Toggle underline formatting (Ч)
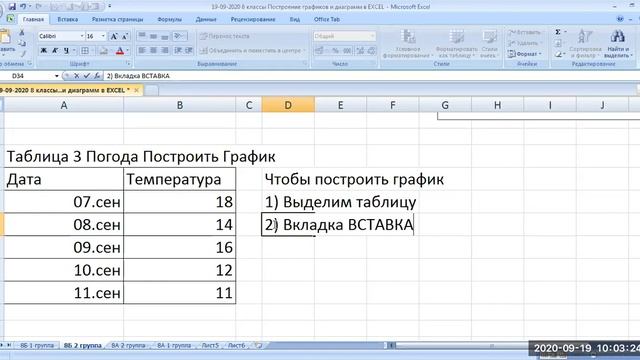Screen dimensions: 640x360 pos(66,51)
